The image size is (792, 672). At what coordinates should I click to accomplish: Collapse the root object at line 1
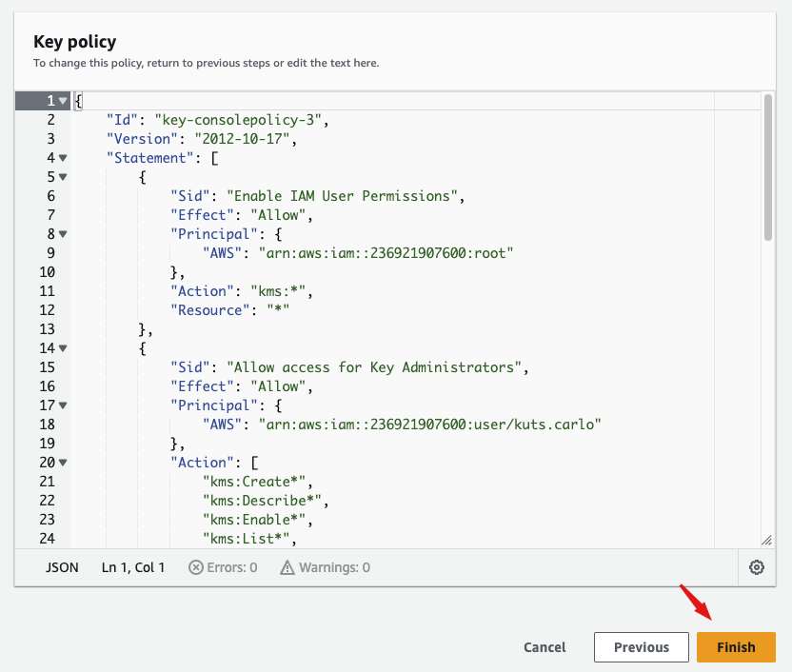click(x=63, y=101)
